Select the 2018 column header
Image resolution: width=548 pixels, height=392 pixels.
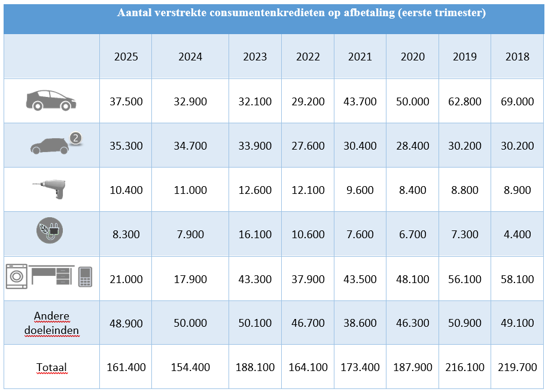pos(517,57)
